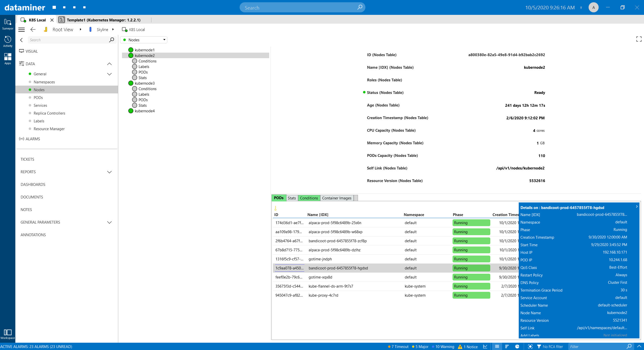
Task: Open the Workspace panel icon
Action: coord(8,334)
